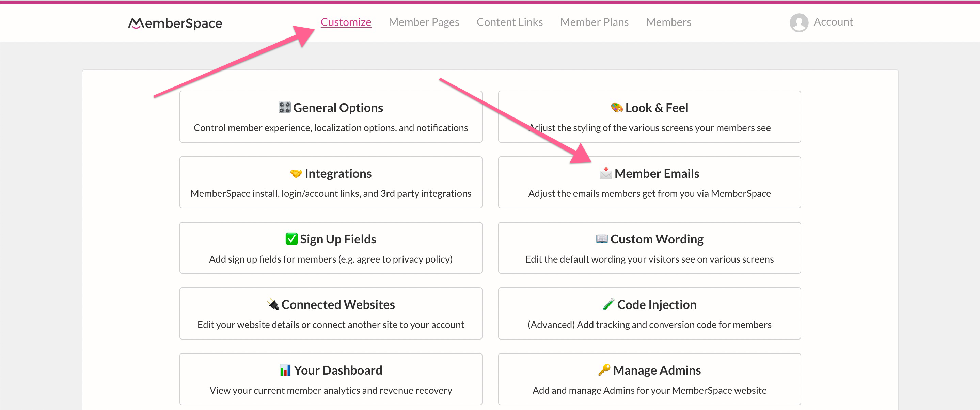
Task: Click text 'Adjust the emails members get from you via MemberSpace'
Action: [649, 193]
